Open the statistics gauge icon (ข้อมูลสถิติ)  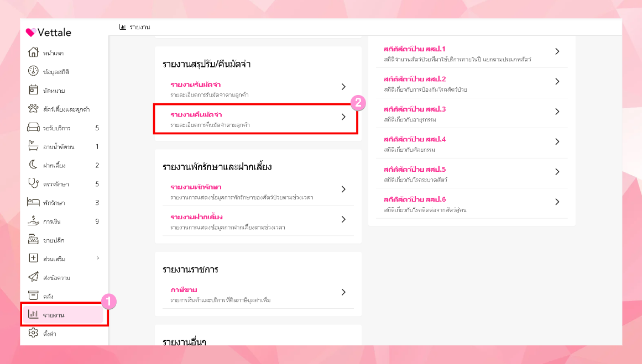[x=33, y=71]
